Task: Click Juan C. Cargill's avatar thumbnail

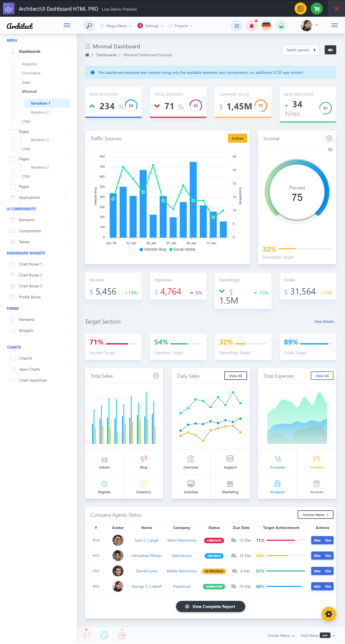Action: coord(118,540)
